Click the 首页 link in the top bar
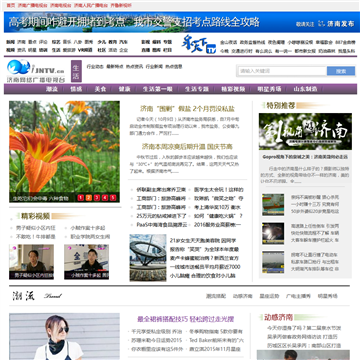This screenshot has height=360, width=360. [x=11, y=5]
